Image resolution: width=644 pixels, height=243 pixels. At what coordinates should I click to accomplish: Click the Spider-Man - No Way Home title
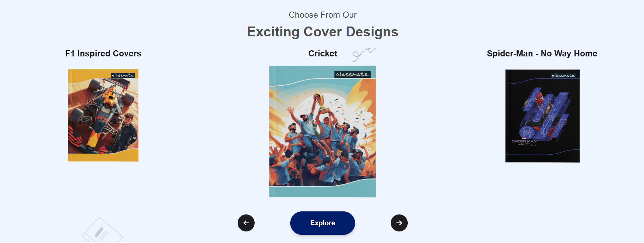pyautogui.click(x=542, y=54)
